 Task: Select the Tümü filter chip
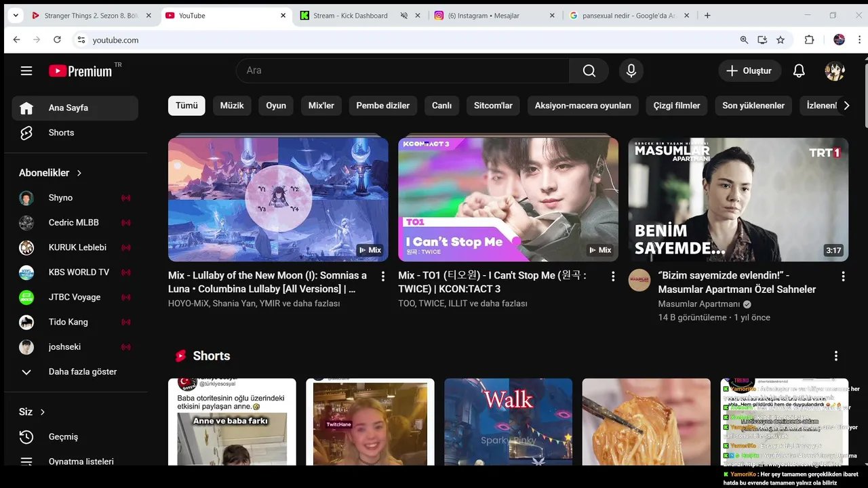[x=186, y=106]
